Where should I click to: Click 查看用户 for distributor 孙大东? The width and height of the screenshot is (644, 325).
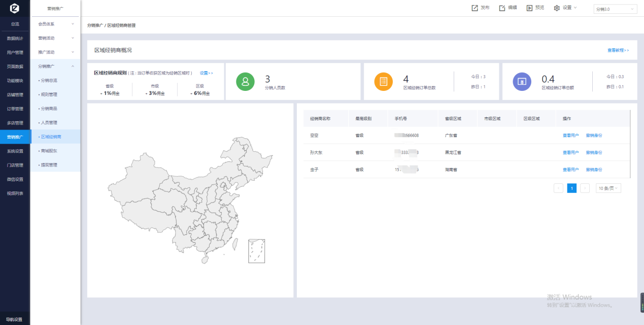[570, 152]
